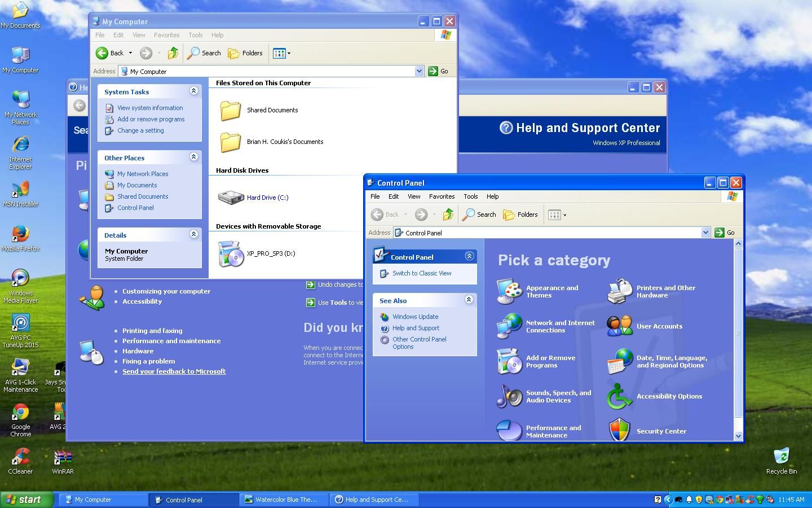The width and height of the screenshot is (812, 508).
Task: Click Folders button in Control Panel toolbar
Action: [520, 214]
